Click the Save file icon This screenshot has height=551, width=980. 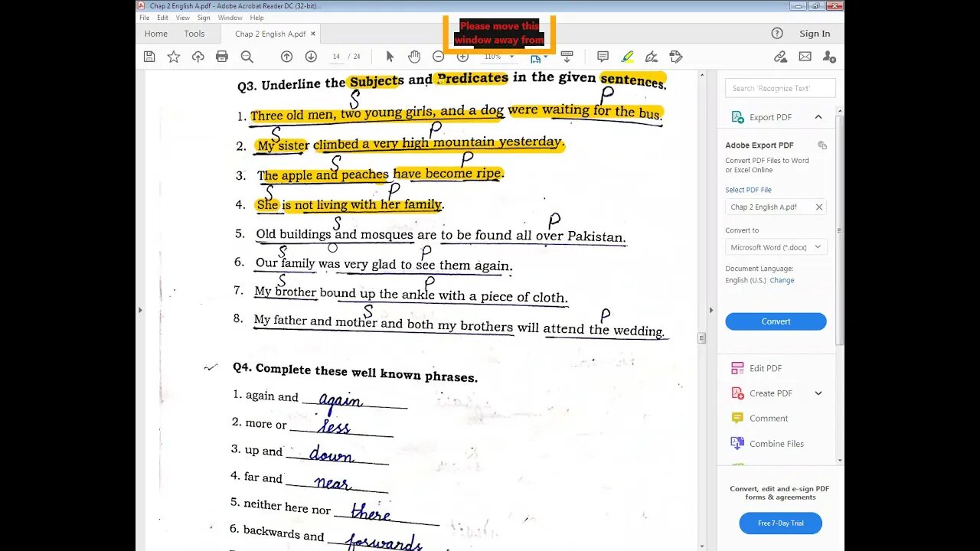pos(149,57)
